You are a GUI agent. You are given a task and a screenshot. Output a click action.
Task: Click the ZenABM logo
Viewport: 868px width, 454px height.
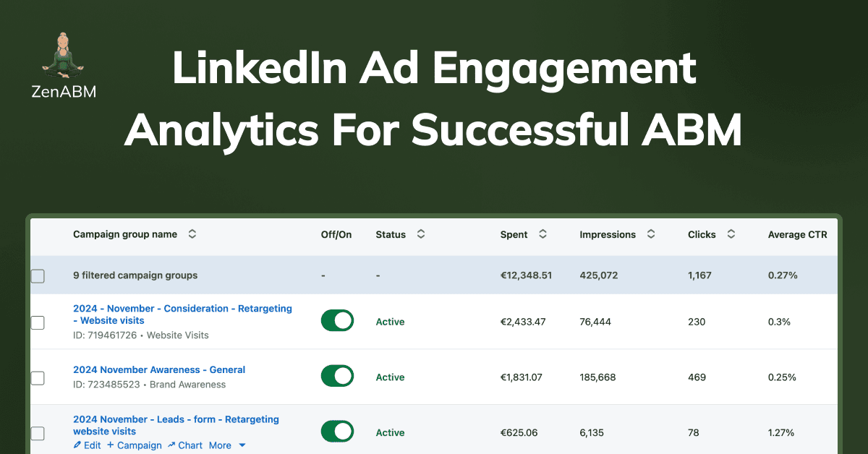64,65
